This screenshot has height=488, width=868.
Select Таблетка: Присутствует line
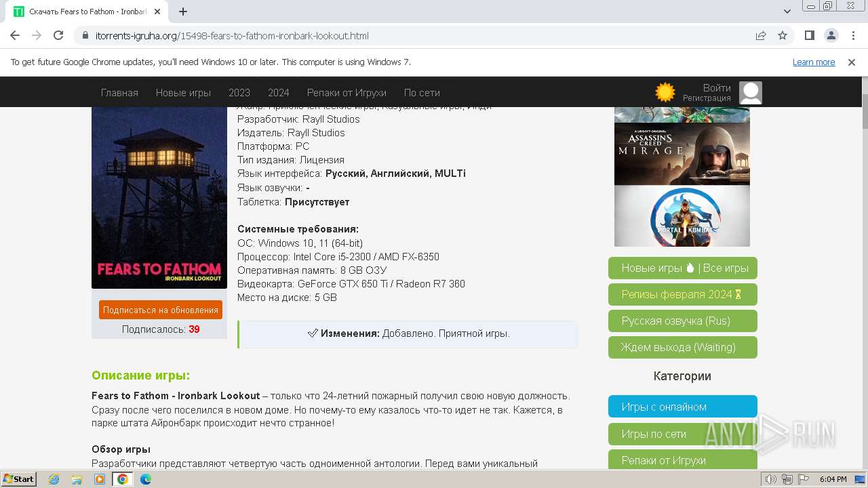click(293, 202)
